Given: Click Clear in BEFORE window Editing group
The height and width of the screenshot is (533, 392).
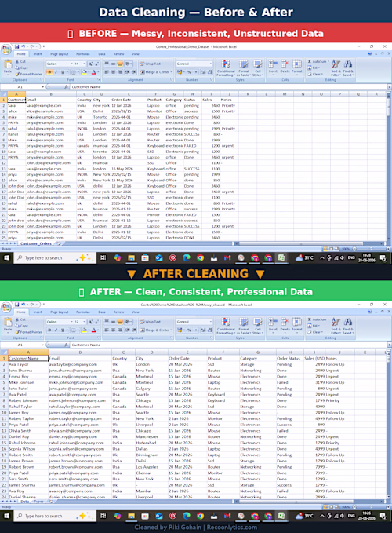Looking at the screenshot, I should point(315,74).
